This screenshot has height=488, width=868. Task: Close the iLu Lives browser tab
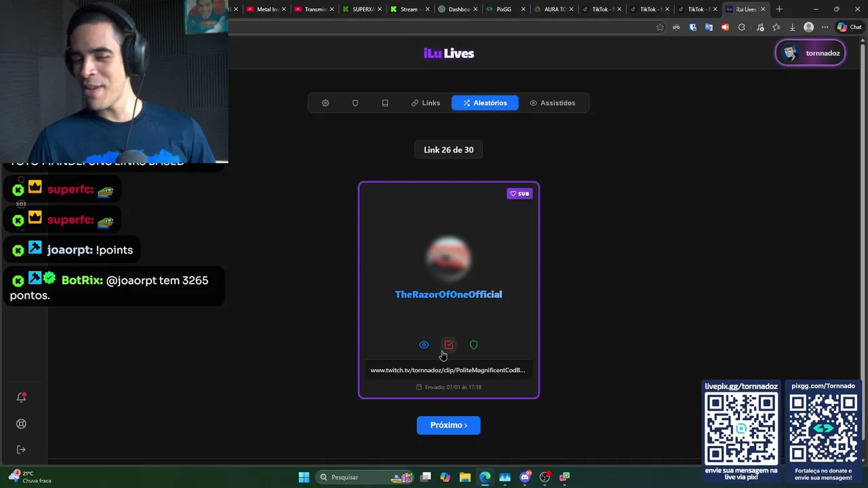tap(763, 9)
